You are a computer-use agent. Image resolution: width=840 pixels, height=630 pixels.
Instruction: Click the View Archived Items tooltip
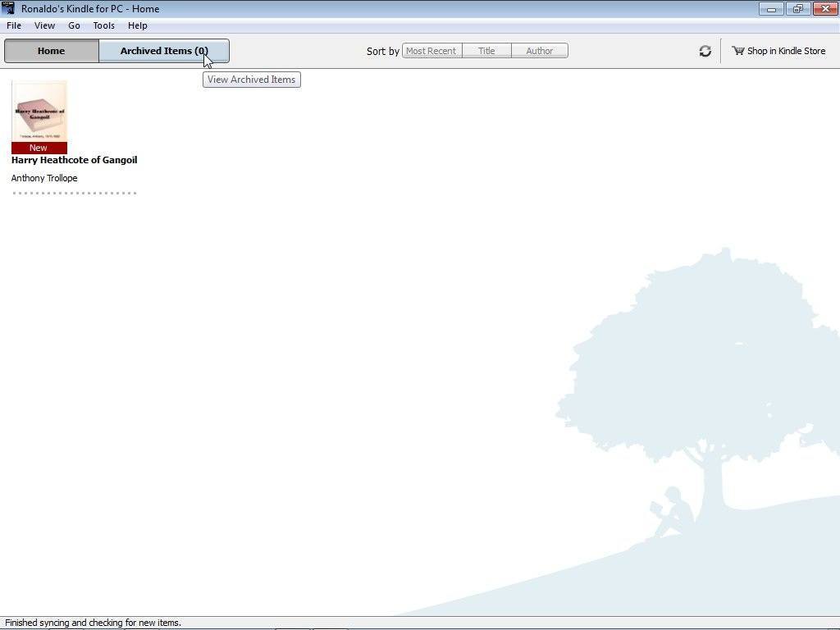[x=251, y=79]
